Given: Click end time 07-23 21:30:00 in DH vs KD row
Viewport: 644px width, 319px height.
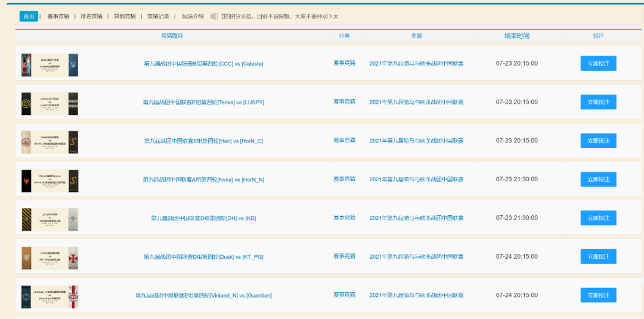Looking at the screenshot, I should pyautogui.click(x=516, y=218).
